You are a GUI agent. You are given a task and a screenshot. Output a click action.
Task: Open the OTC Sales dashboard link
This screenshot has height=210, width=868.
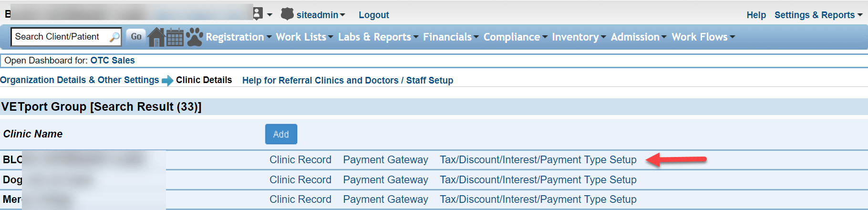click(x=113, y=61)
